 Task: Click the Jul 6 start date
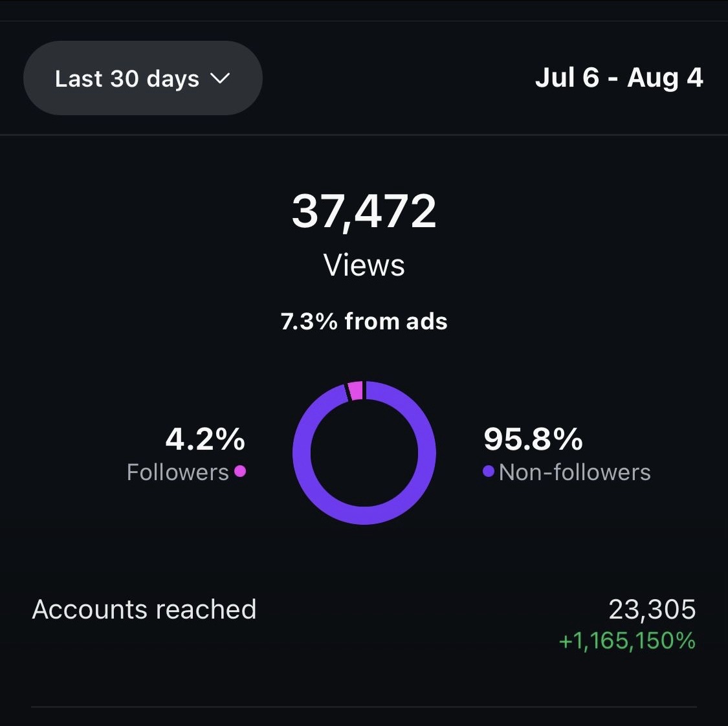click(567, 78)
